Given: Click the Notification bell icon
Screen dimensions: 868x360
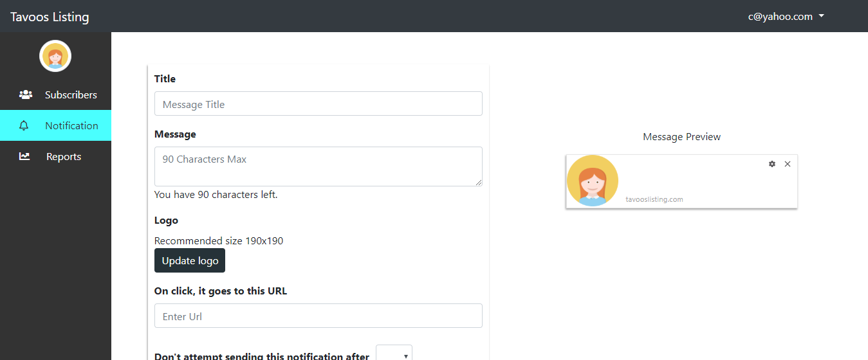Looking at the screenshot, I should pyautogui.click(x=24, y=125).
